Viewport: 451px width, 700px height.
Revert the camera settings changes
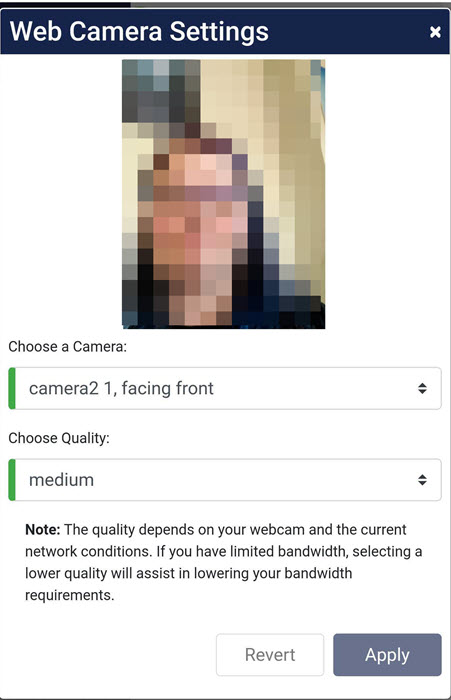click(x=270, y=655)
